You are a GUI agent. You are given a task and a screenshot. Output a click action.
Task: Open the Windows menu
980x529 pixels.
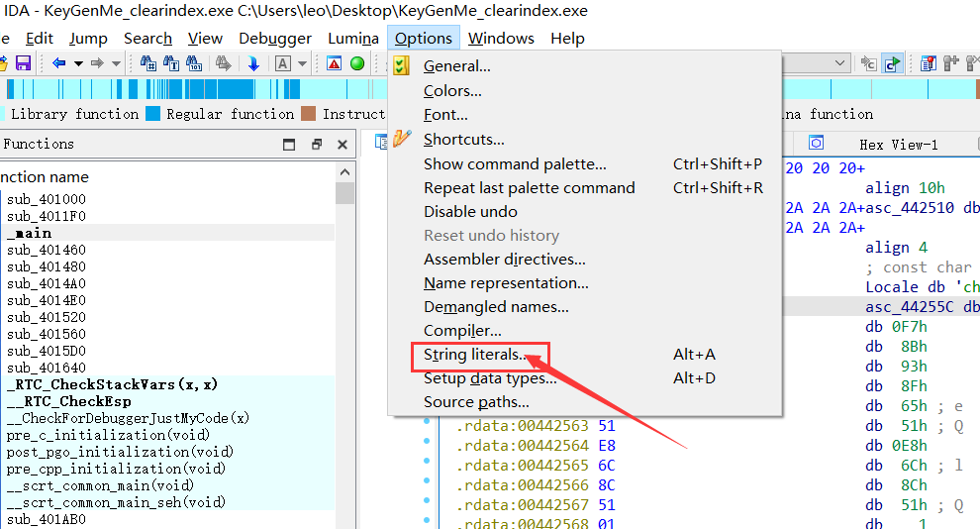501,39
